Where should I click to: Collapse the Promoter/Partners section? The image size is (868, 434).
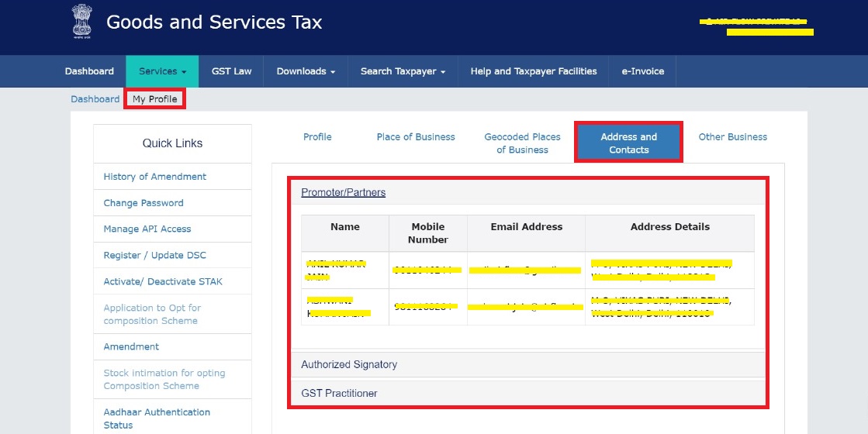[x=343, y=192]
